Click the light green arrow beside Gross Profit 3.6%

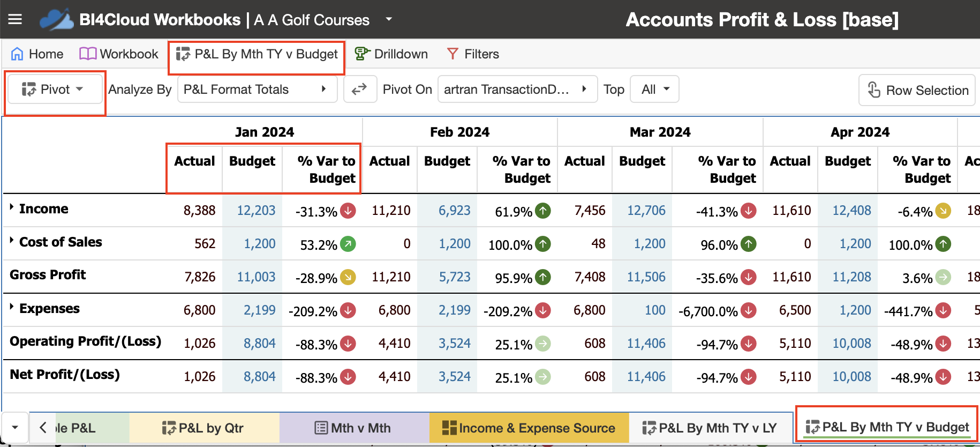(x=943, y=277)
